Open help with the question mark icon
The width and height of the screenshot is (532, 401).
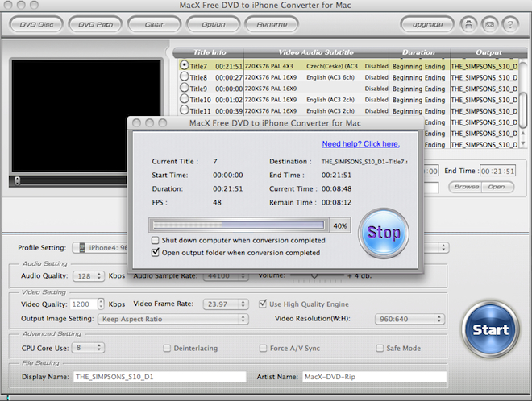(509, 24)
